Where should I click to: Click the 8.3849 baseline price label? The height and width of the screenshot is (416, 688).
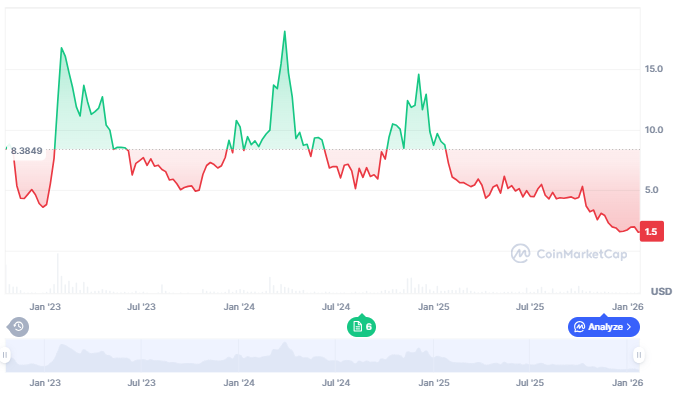coord(26,151)
